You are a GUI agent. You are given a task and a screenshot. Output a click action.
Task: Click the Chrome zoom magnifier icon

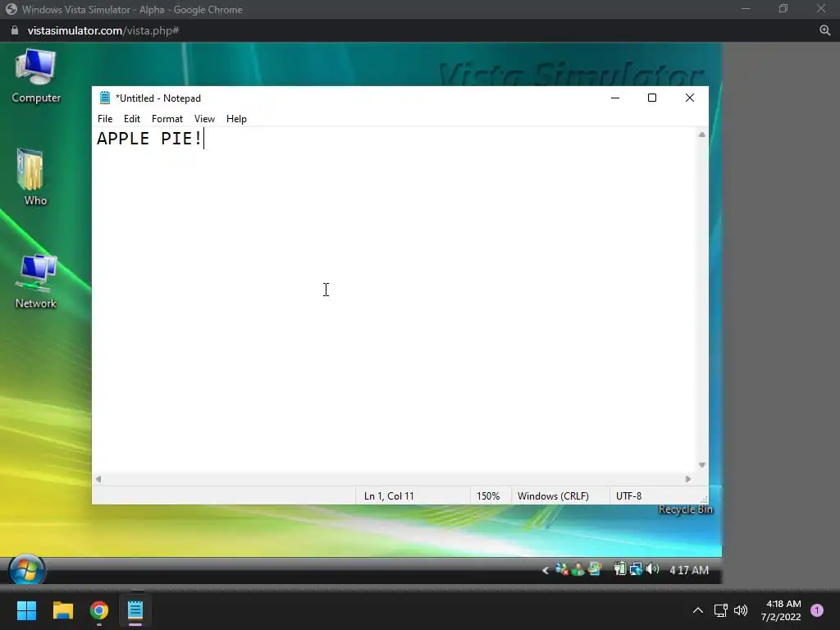pos(825,30)
